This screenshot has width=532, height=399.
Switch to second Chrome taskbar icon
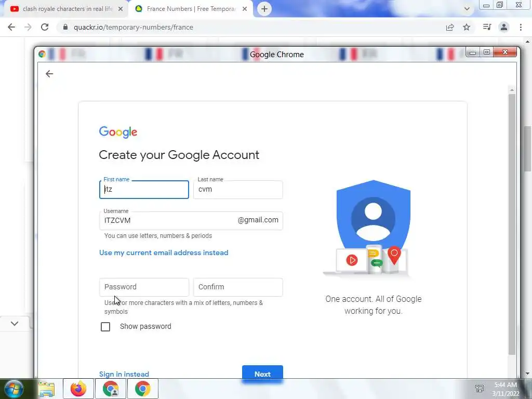(142, 389)
